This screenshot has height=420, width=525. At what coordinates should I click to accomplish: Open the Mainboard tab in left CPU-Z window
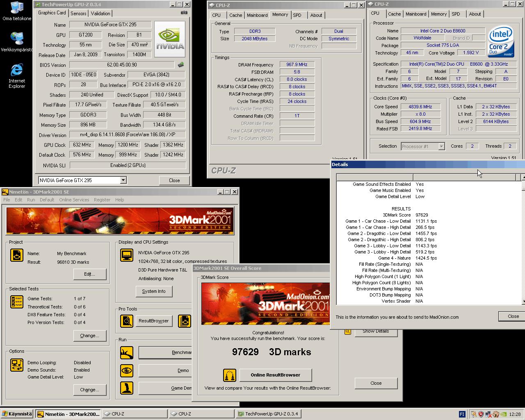click(x=257, y=15)
